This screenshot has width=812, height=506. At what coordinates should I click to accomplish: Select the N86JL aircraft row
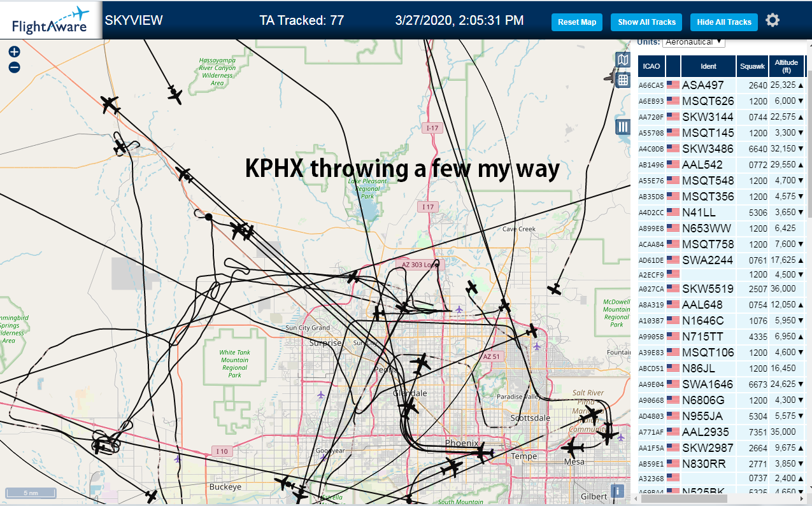(722, 368)
